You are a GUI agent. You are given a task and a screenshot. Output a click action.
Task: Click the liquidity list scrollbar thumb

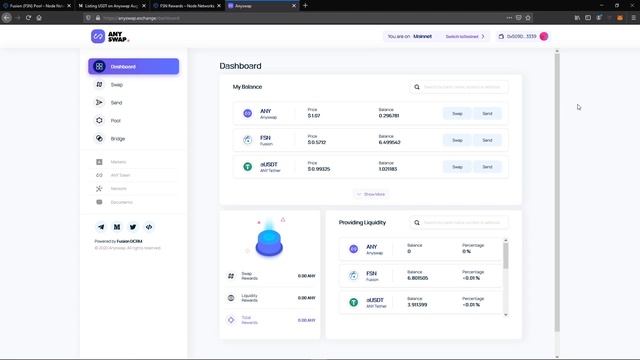pyautogui.click(x=506, y=256)
